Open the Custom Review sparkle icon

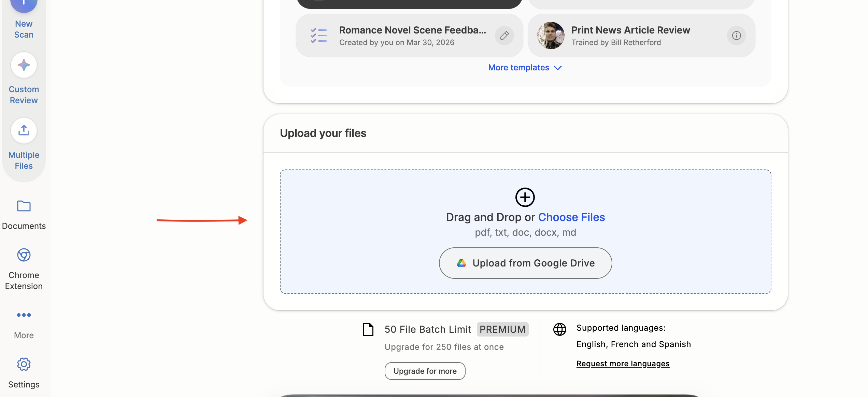[x=24, y=65]
